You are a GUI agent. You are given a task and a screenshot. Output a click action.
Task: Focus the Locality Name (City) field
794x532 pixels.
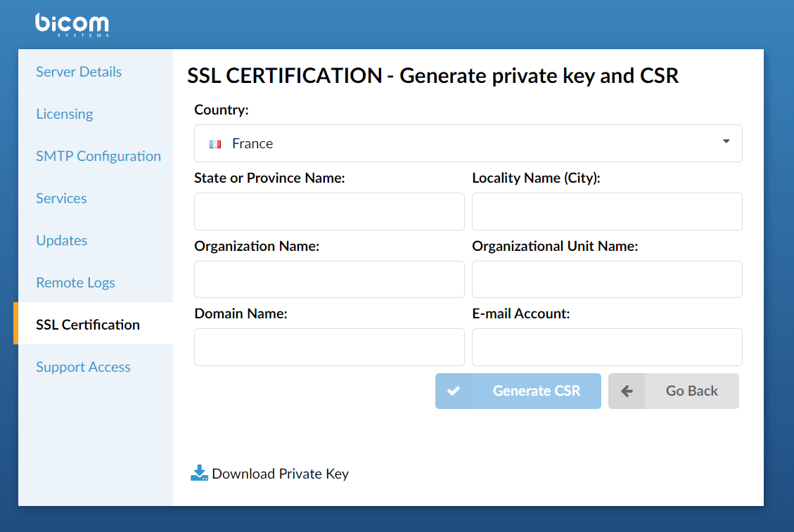[x=607, y=212]
